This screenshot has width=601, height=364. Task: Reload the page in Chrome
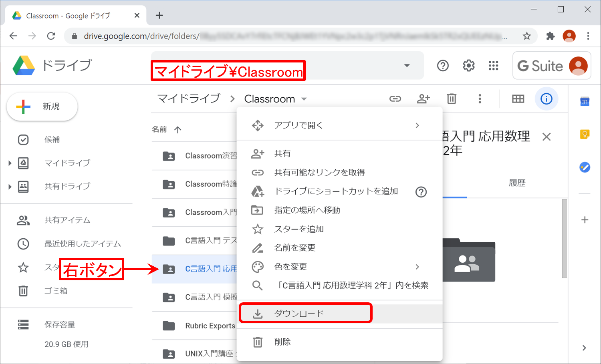click(51, 36)
